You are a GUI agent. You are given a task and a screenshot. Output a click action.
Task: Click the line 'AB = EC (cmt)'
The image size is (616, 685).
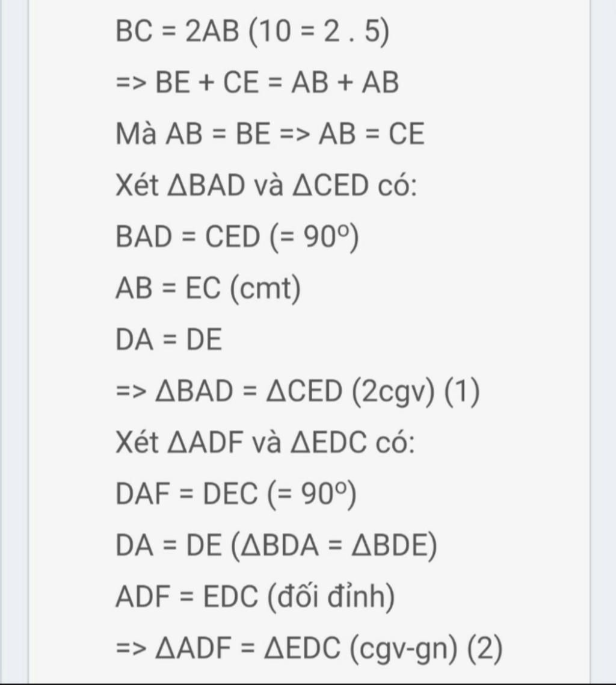click(x=208, y=288)
